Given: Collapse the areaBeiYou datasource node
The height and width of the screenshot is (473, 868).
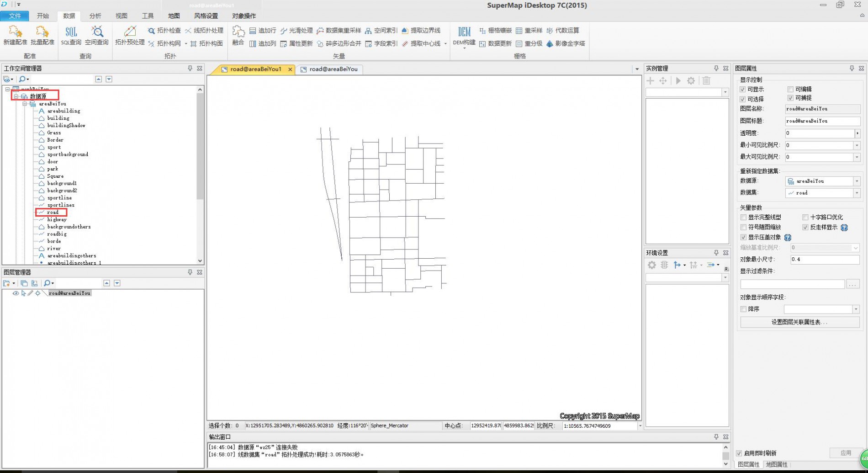Looking at the screenshot, I should [x=25, y=104].
